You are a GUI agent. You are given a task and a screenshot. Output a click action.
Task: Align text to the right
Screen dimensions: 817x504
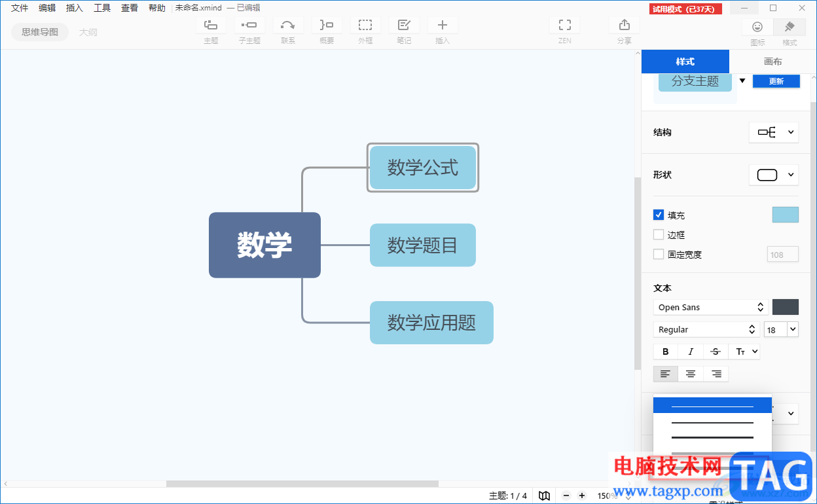(x=716, y=374)
